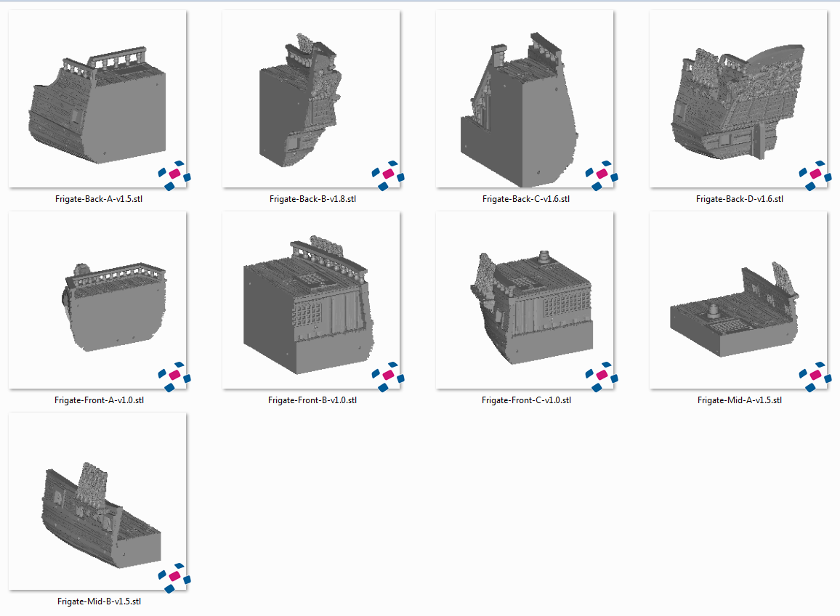Viewport: 840px width, 616px height.
Task: Select the Frigate-Front-B-v1.0.stl thumbnail
Action: pyautogui.click(x=311, y=300)
